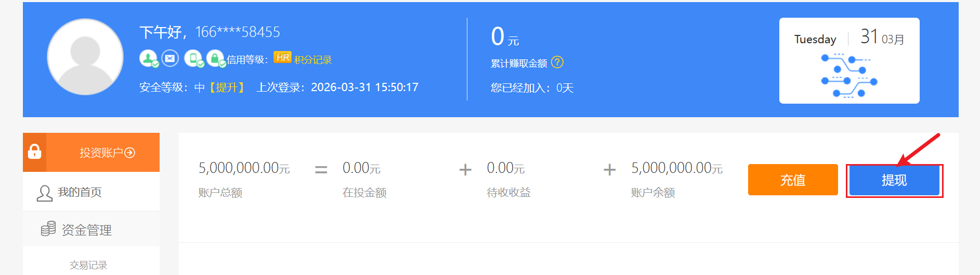Click the real-name verification icon
The height and width of the screenshot is (275, 980).
[149, 59]
